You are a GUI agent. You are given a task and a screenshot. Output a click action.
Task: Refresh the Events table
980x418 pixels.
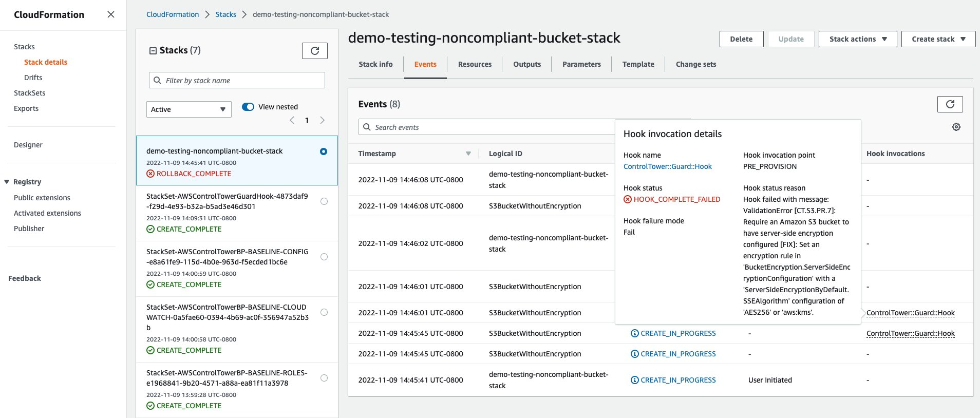950,104
